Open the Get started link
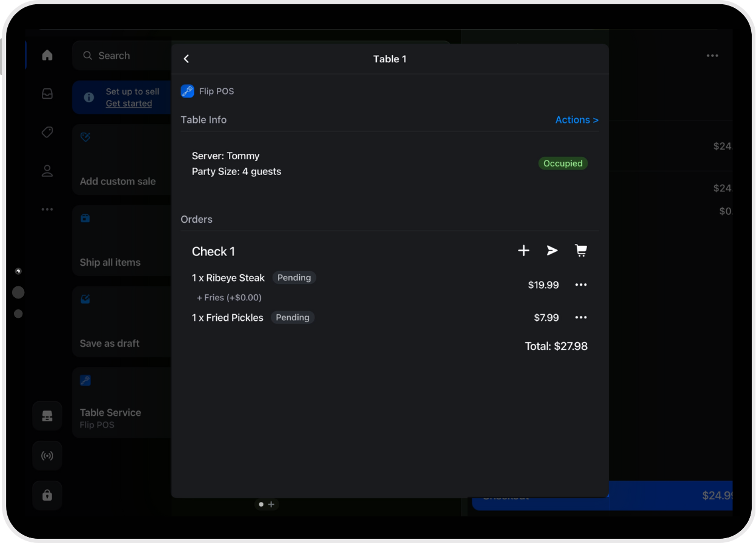 [128, 103]
